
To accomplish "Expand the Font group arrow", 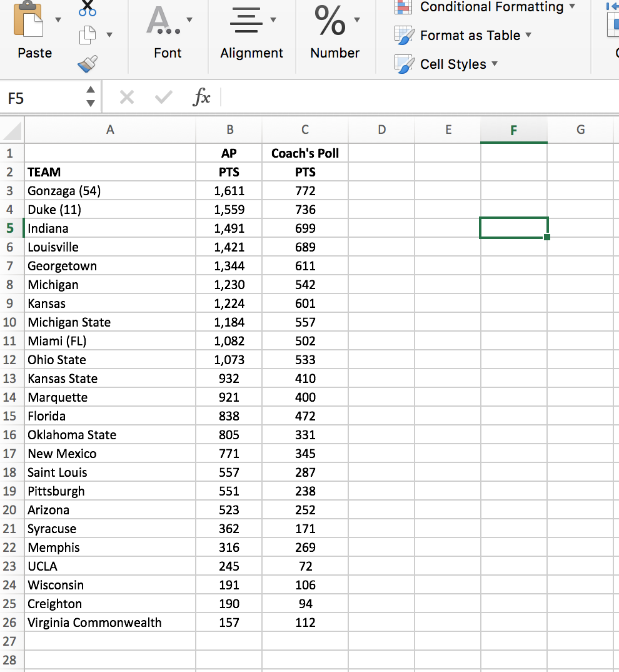I will click(189, 20).
